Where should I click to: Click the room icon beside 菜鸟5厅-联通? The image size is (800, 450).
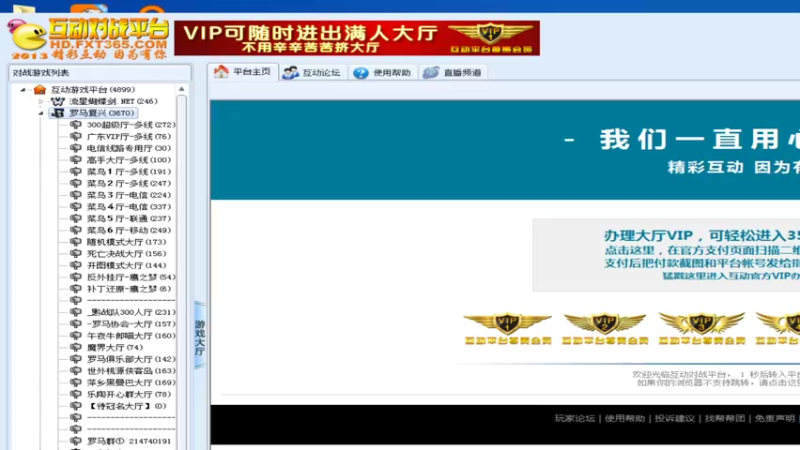click(x=76, y=218)
